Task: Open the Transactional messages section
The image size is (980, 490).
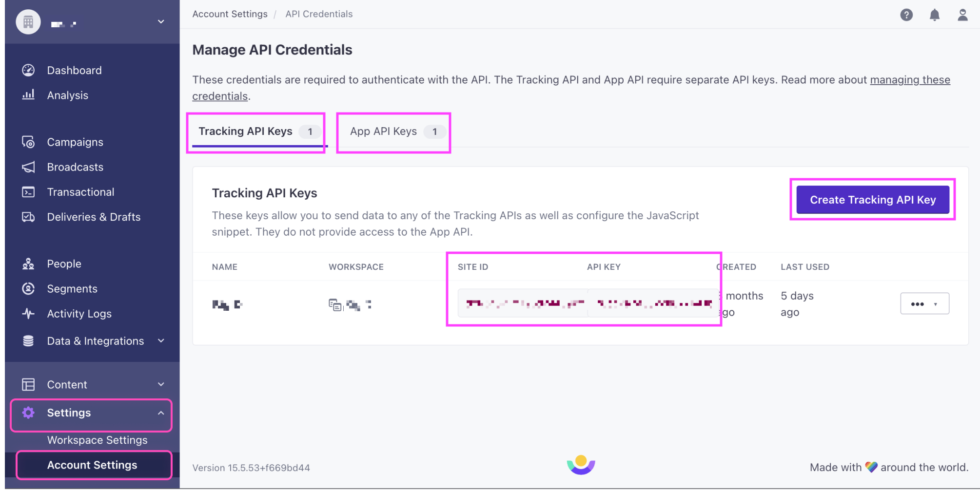Action: tap(28, 191)
